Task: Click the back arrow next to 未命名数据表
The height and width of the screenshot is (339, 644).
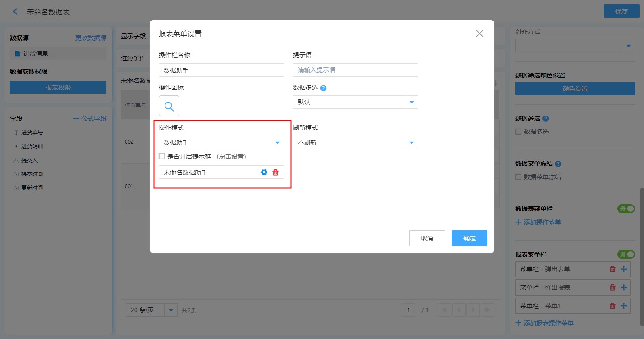Action: 16,12
